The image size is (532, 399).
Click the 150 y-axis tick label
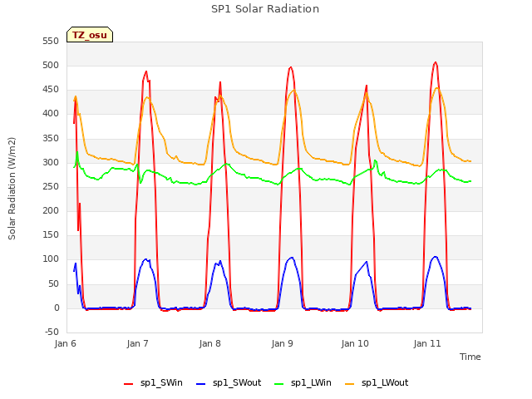point(51,234)
